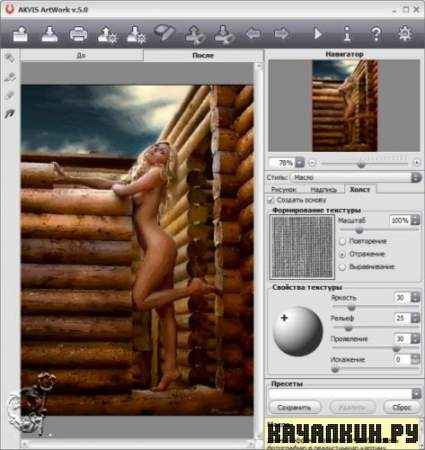Open the Масштаб 100% dropdown arrow

tap(415, 220)
